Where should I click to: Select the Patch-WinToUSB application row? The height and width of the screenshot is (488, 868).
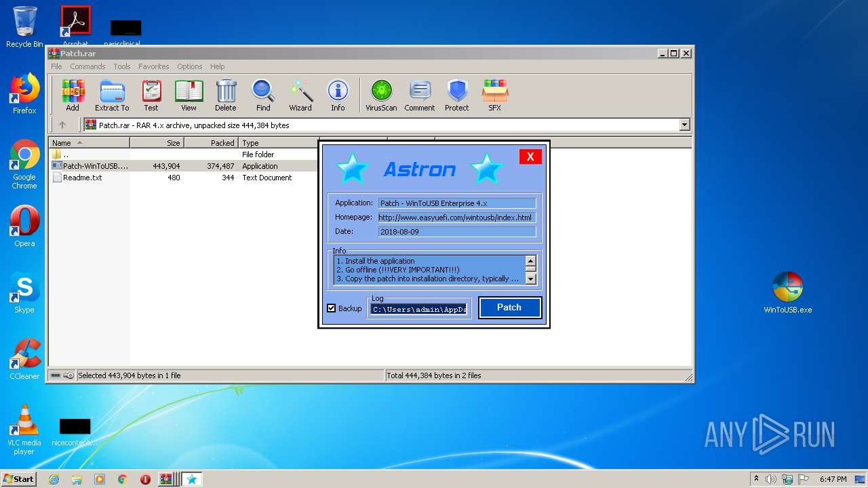(x=184, y=166)
